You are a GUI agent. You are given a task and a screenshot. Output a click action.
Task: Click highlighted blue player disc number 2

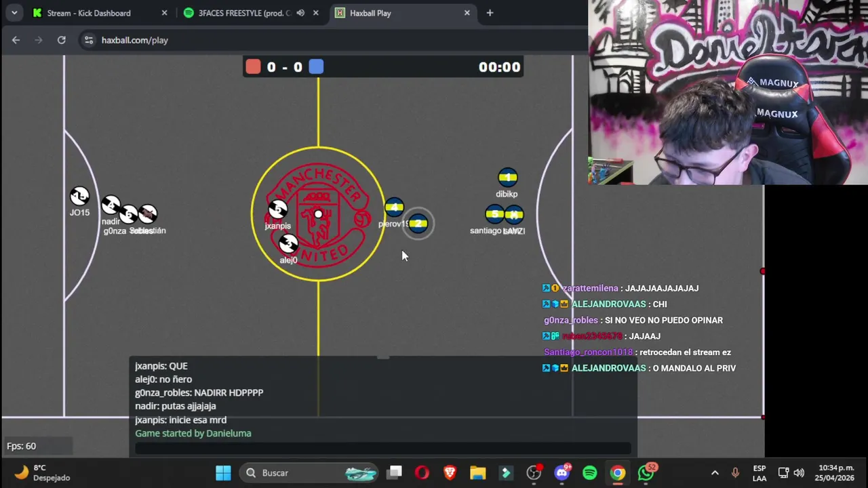click(x=418, y=224)
